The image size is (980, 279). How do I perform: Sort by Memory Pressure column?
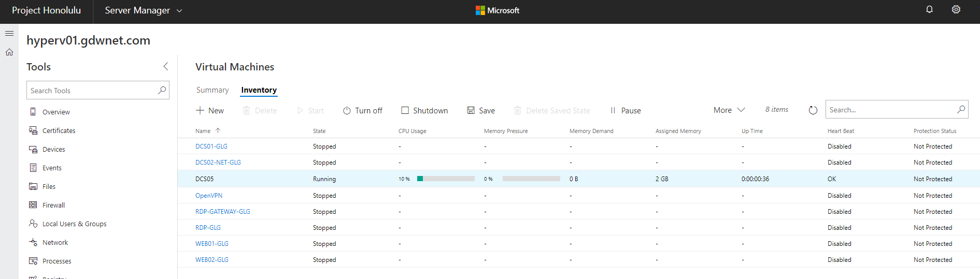pyautogui.click(x=506, y=131)
